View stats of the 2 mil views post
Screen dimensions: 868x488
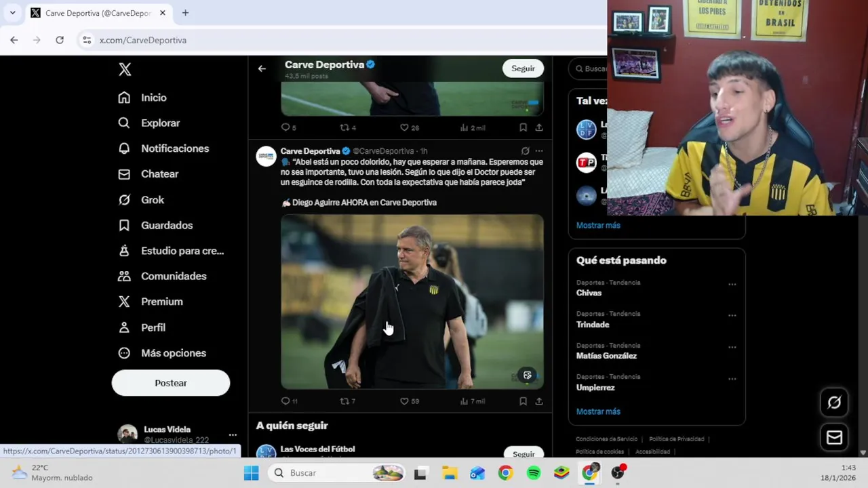tap(473, 127)
